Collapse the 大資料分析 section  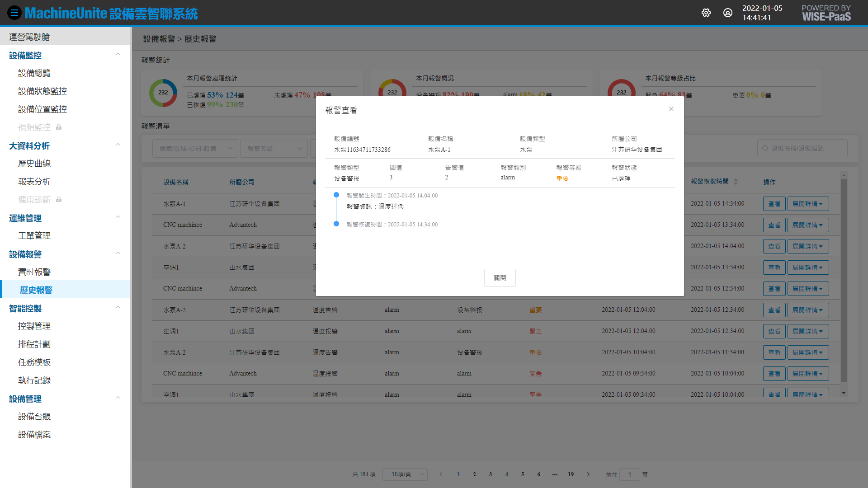pos(118,145)
